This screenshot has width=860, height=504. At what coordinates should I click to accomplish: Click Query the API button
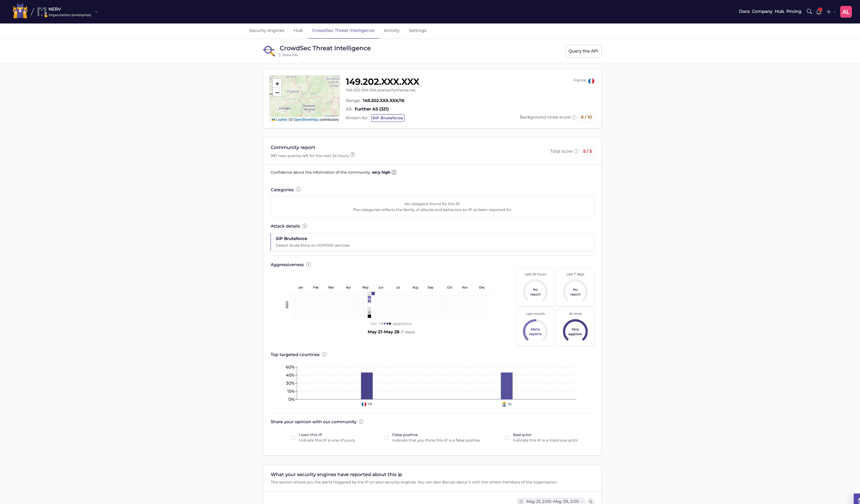pos(583,51)
